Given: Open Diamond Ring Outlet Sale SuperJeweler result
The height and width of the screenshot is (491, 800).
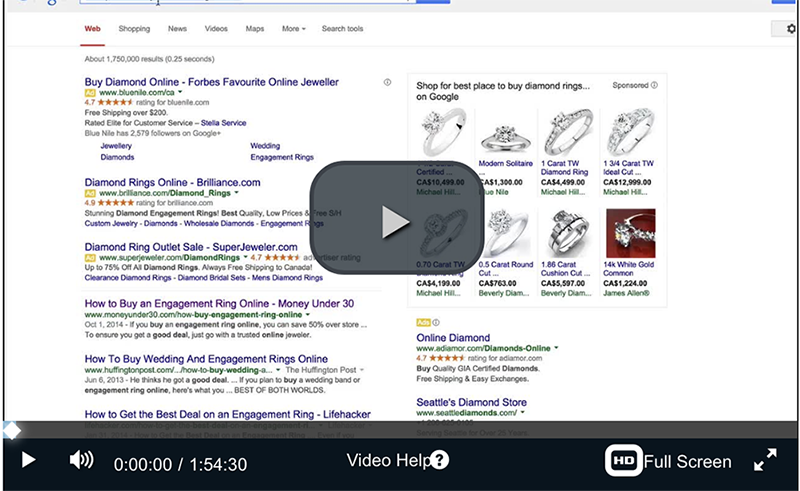Looking at the screenshot, I should pos(191,247).
